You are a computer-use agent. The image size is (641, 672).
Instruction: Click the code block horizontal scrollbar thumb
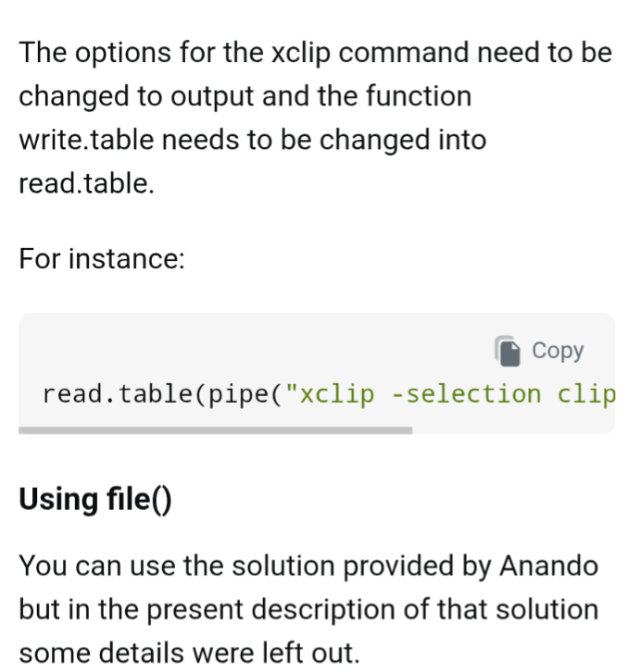(215, 430)
